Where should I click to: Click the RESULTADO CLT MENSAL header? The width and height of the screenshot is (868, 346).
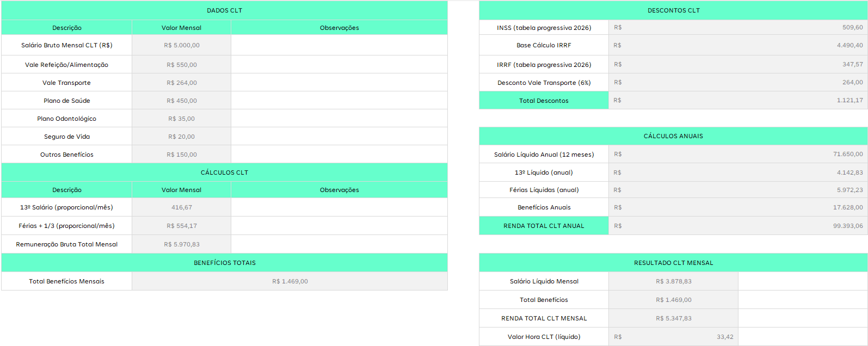[673, 263]
